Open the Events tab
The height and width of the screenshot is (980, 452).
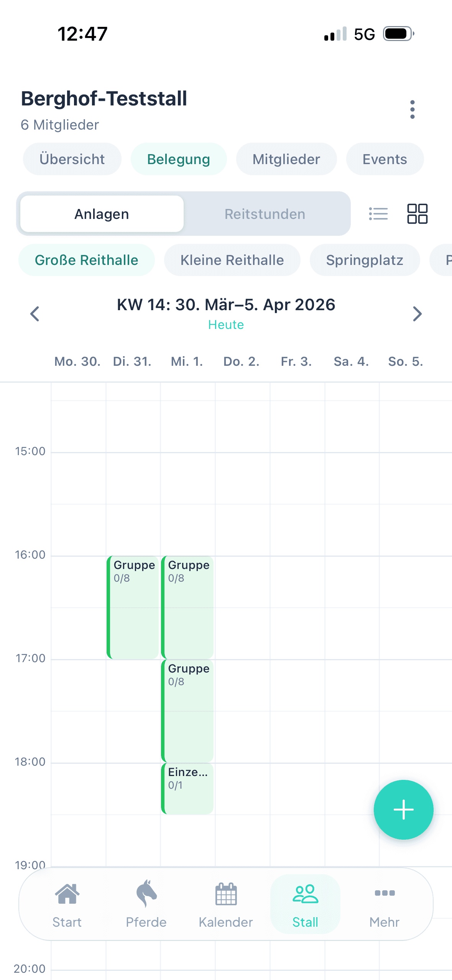coord(385,159)
